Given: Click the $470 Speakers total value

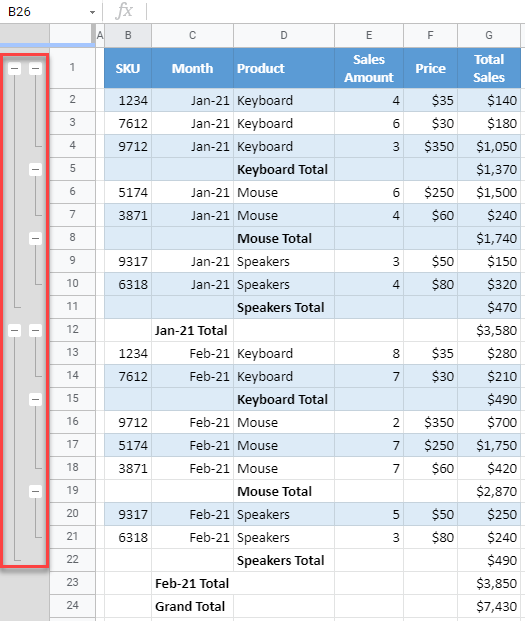Looking at the screenshot, I should [489, 307].
